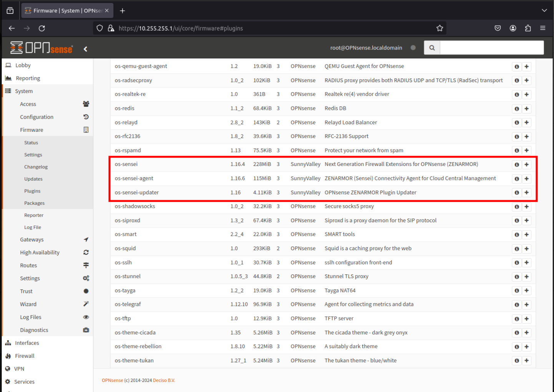The height and width of the screenshot is (392, 554).
Task: Expand System Settings submenu with gears icon
Action: [47, 278]
